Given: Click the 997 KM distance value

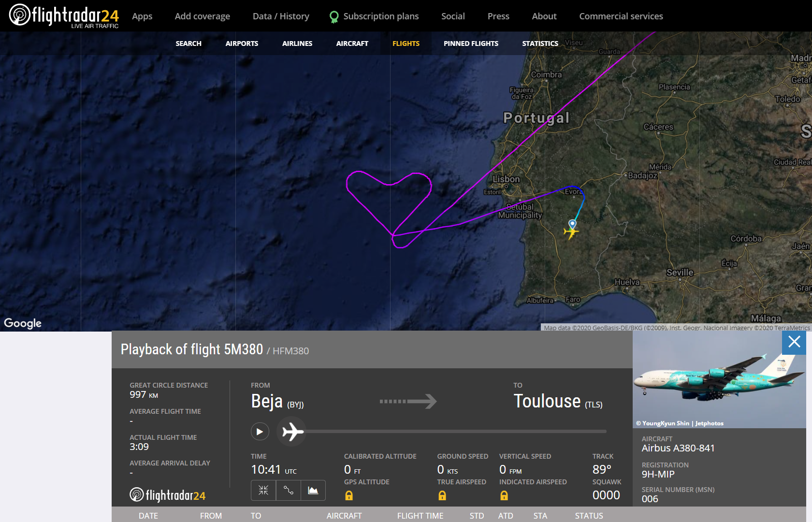Looking at the screenshot, I should click(144, 395).
